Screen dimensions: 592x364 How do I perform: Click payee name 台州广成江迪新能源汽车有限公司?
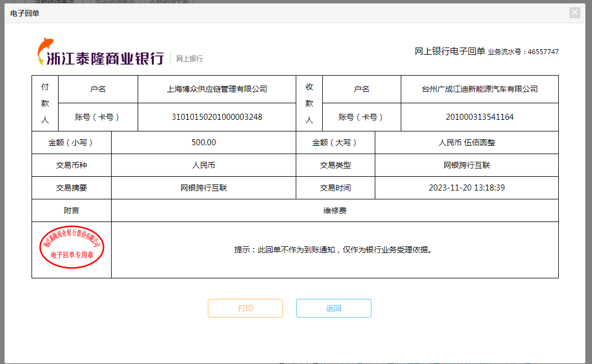(x=479, y=89)
